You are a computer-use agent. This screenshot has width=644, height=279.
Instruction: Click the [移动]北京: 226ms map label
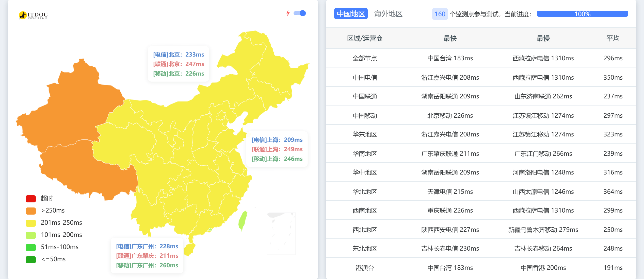(x=179, y=74)
